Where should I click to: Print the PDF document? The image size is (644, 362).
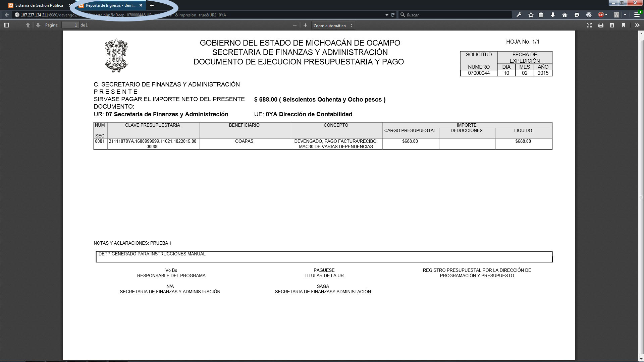click(x=601, y=25)
